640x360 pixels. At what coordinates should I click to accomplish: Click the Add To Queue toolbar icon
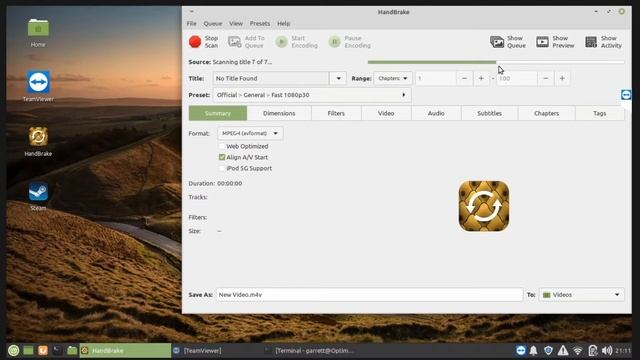pos(234,42)
